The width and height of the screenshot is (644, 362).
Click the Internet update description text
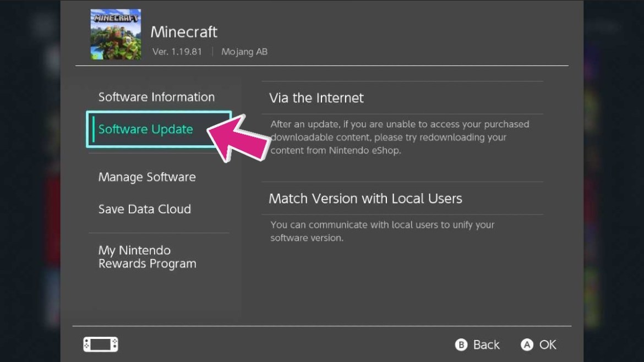[400, 137]
